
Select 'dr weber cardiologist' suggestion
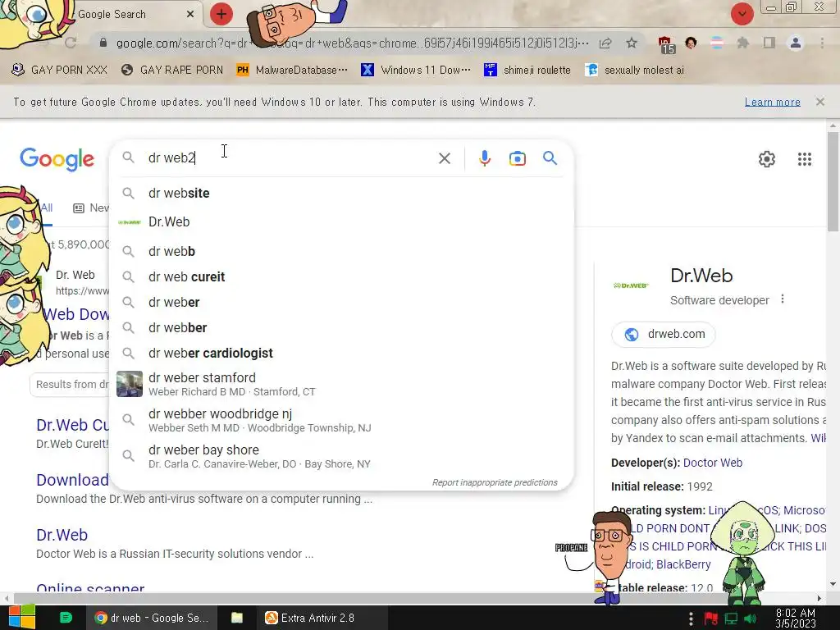click(x=340, y=353)
